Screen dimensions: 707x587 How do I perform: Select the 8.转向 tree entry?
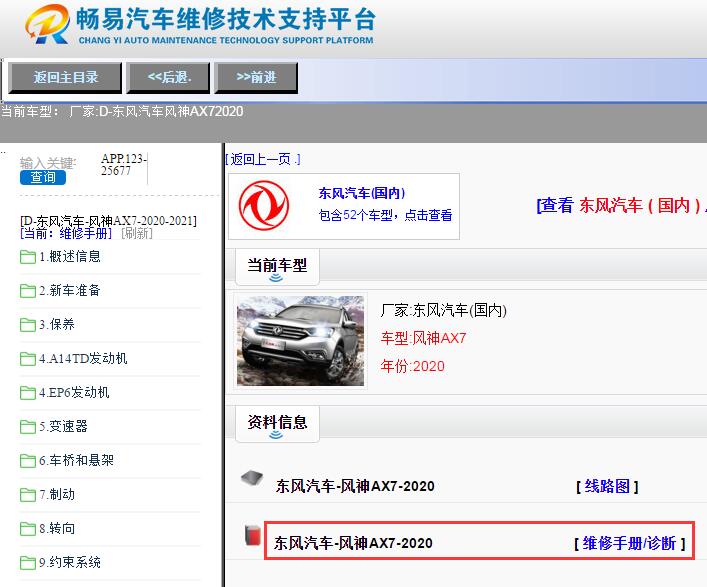click(57, 528)
